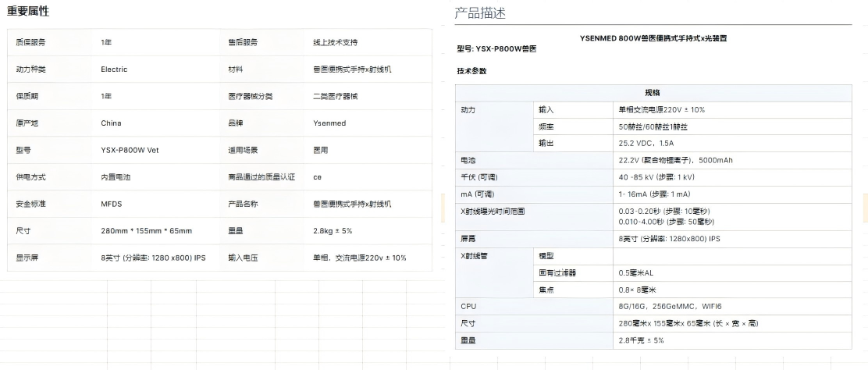Screen dimensions: 868x370
Task: Click the 22.2V 5000mAh battery cell
Action: coord(675,161)
